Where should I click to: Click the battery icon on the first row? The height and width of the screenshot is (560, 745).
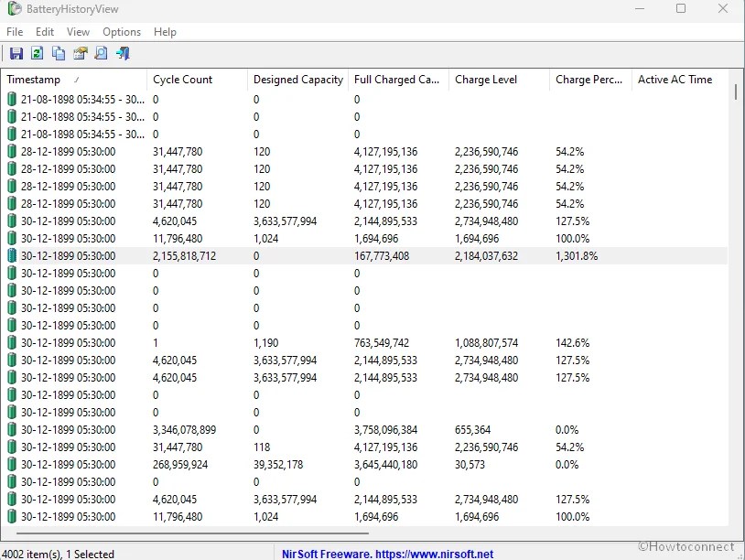pos(10,99)
